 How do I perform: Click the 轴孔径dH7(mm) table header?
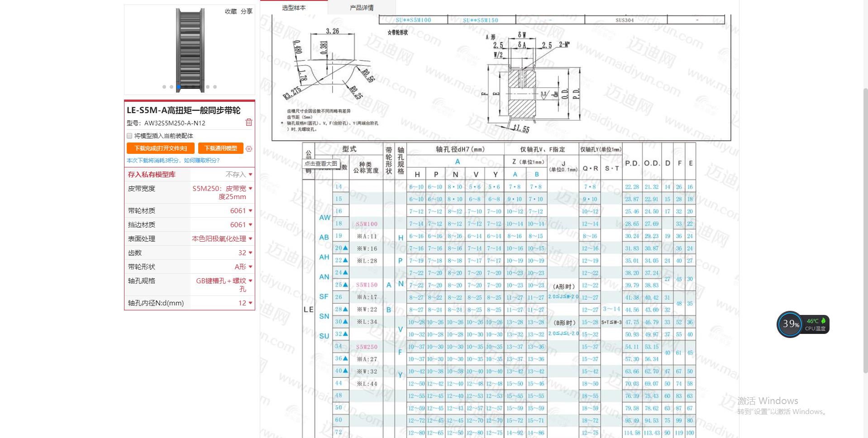[x=460, y=149]
